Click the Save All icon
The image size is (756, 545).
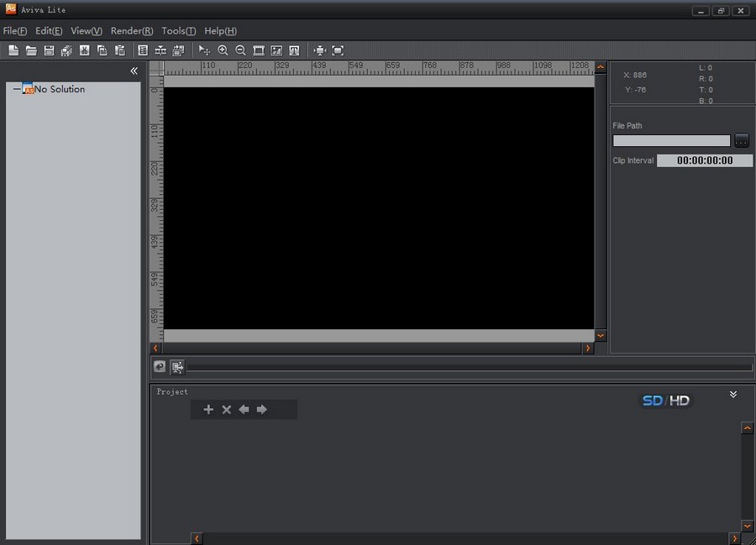(x=66, y=50)
